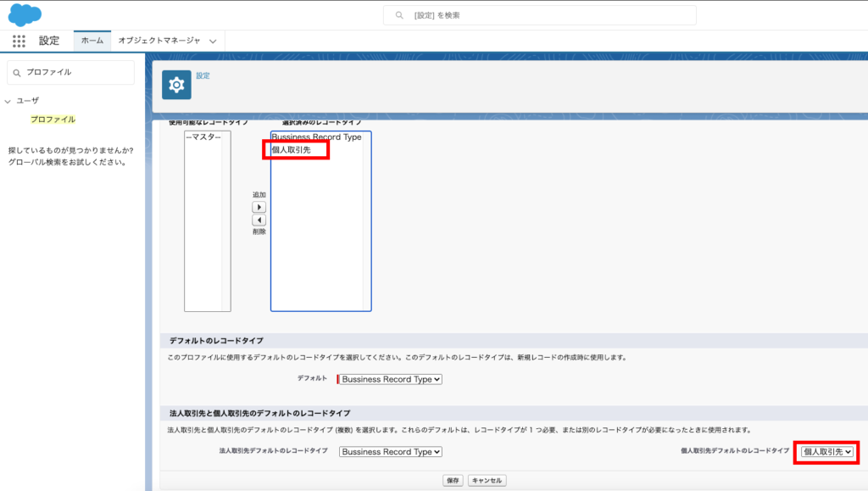Click the 保存 button
The width and height of the screenshot is (868, 491).
coord(453,481)
